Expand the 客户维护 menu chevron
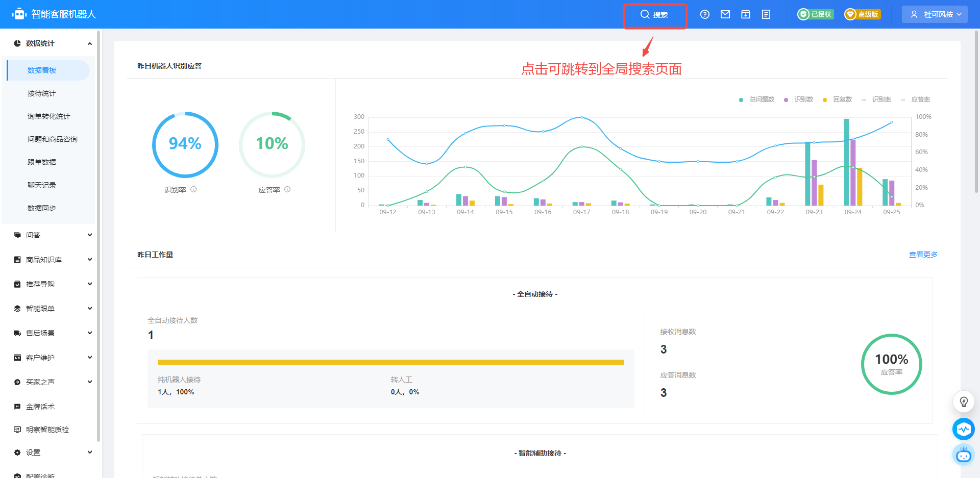This screenshot has width=980, height=478. coord(90,358)
